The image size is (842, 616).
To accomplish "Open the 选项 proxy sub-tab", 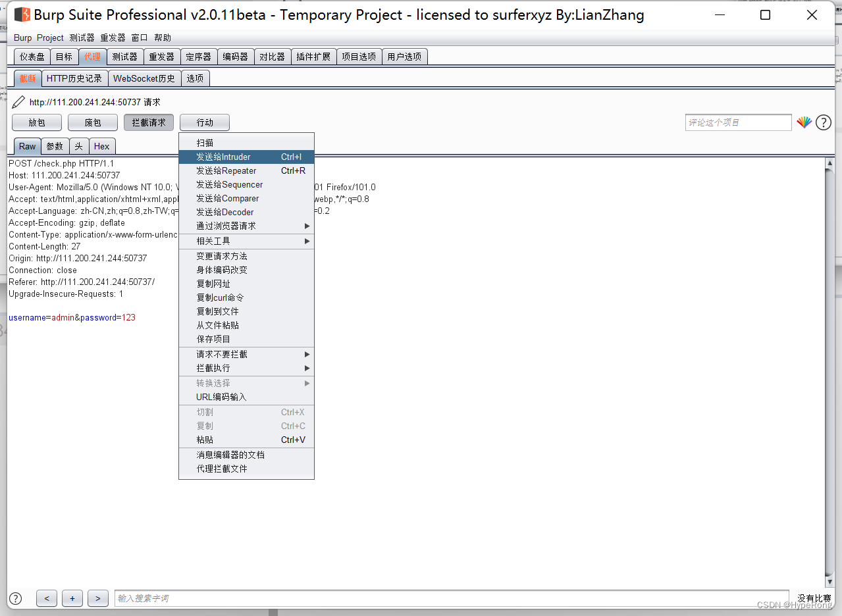I will (x=195, y=78).
